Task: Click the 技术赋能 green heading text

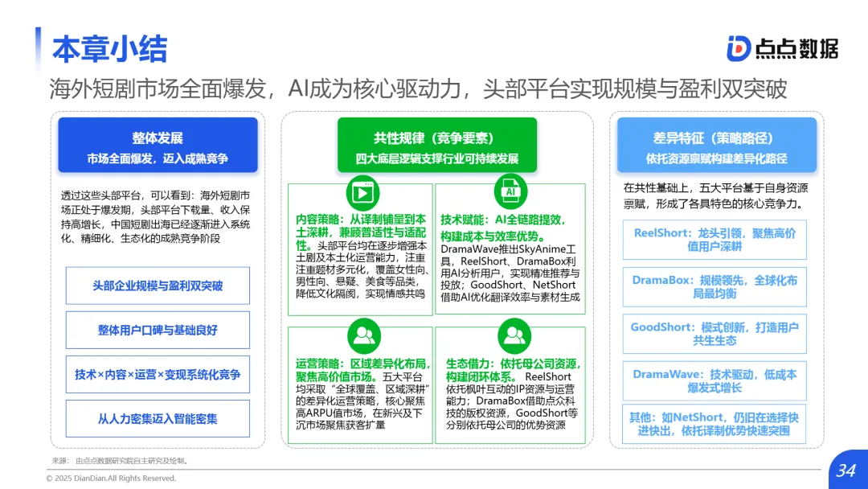Action: pyautogui.click(x=503, y=228)
